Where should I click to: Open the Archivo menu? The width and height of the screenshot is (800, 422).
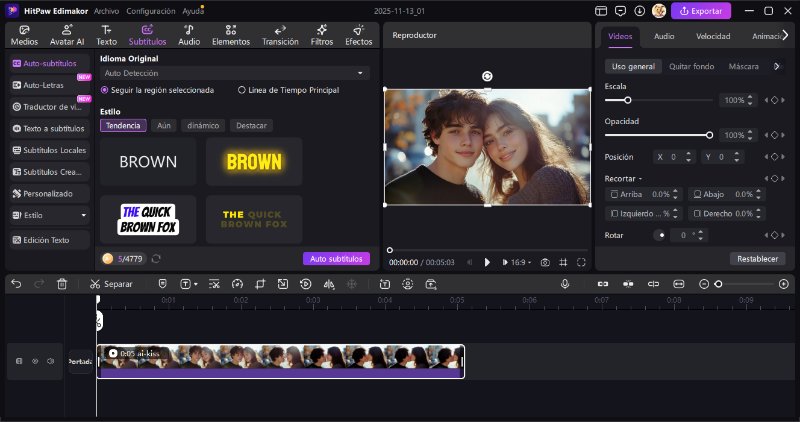tap(106, 11)
